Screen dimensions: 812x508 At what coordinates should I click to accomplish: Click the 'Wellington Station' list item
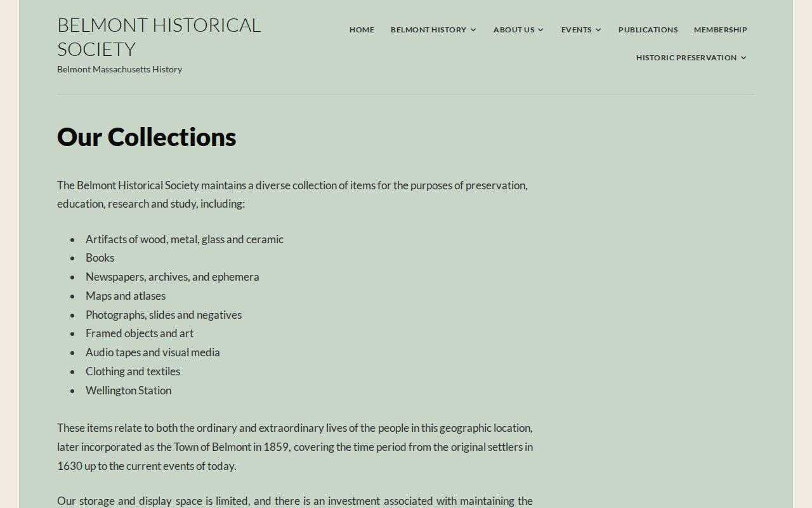tap(129, 391)
